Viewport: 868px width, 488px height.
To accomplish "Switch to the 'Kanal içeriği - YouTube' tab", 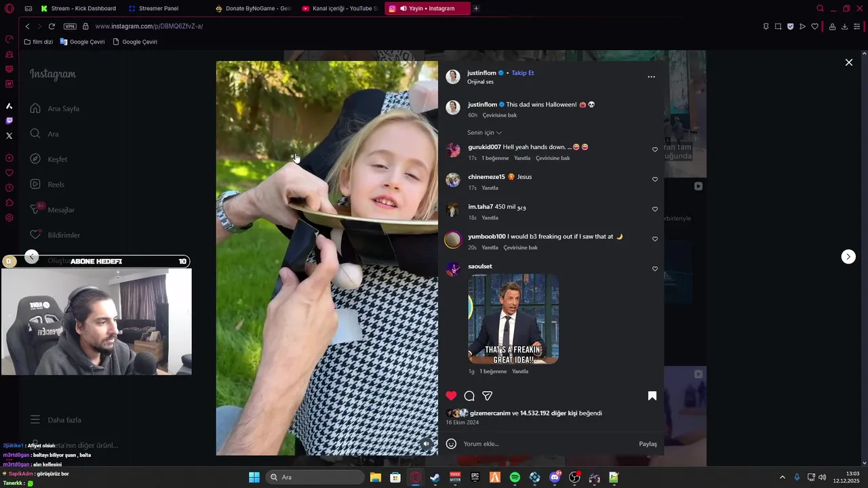I will [x=340, y=9].
